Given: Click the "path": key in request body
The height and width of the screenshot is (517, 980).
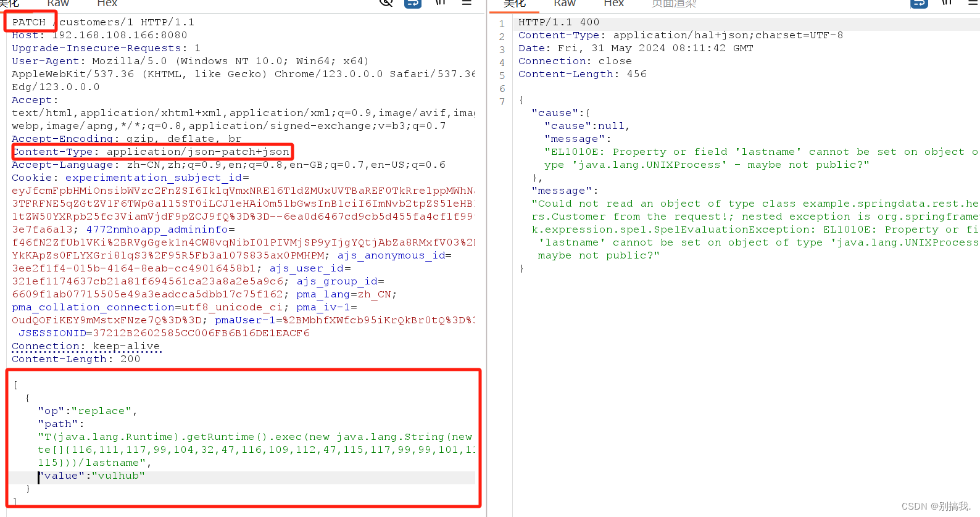Looking at the screenshot, I should [x=60, y=424].
